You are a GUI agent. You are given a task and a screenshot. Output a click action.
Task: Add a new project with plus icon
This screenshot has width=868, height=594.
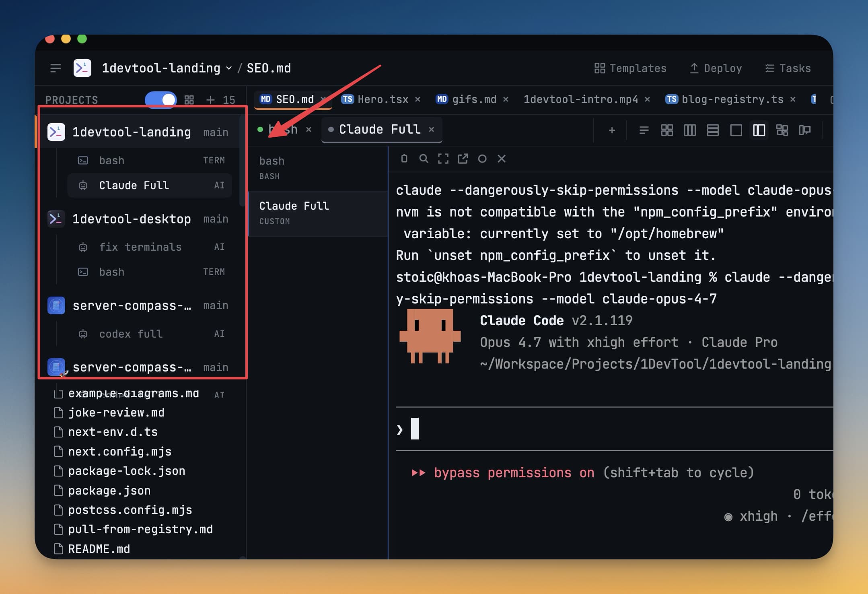(210, 100)
